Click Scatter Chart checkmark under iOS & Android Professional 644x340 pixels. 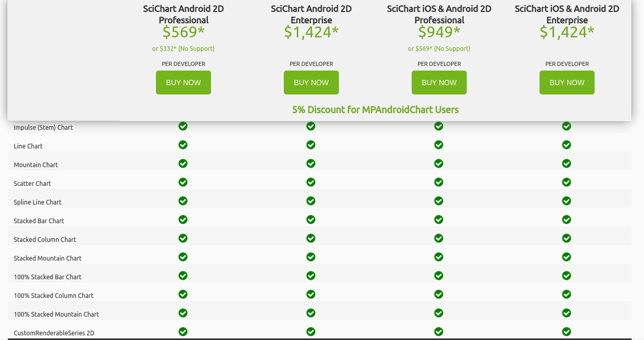[439, 182]
